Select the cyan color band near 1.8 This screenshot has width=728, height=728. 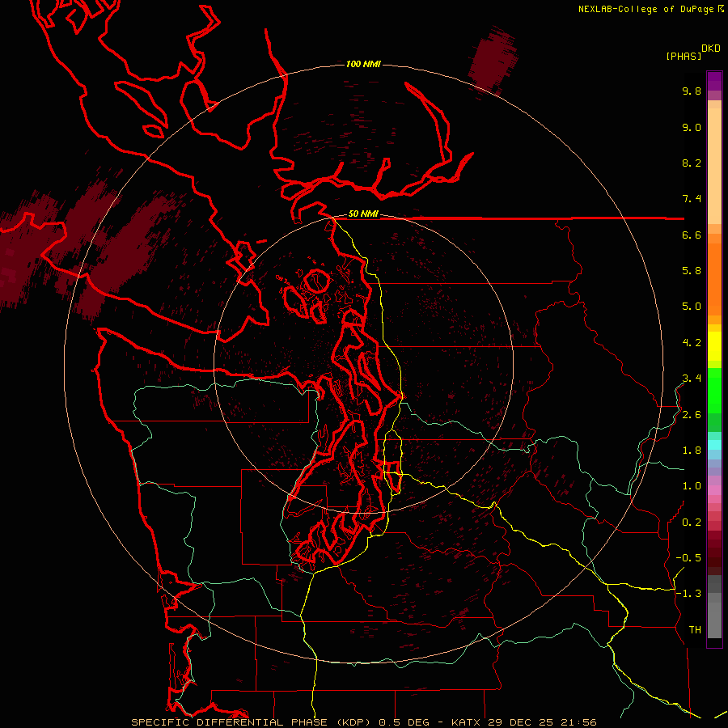click(714, 445)
